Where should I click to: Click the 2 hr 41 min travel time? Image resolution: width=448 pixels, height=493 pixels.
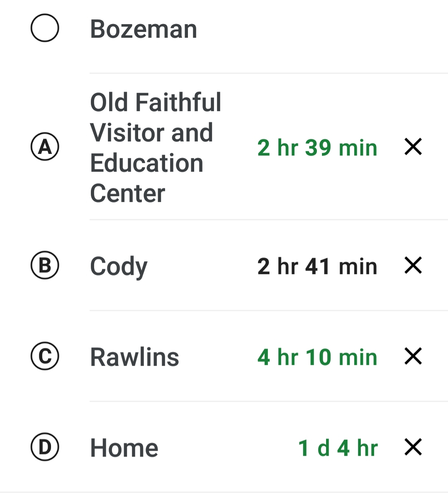pos(317,266)
